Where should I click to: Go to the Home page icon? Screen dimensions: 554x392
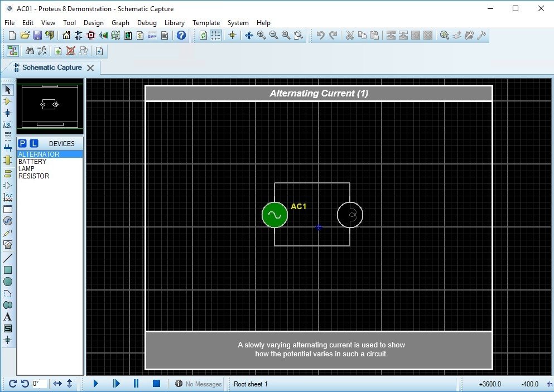coord(66,35)
